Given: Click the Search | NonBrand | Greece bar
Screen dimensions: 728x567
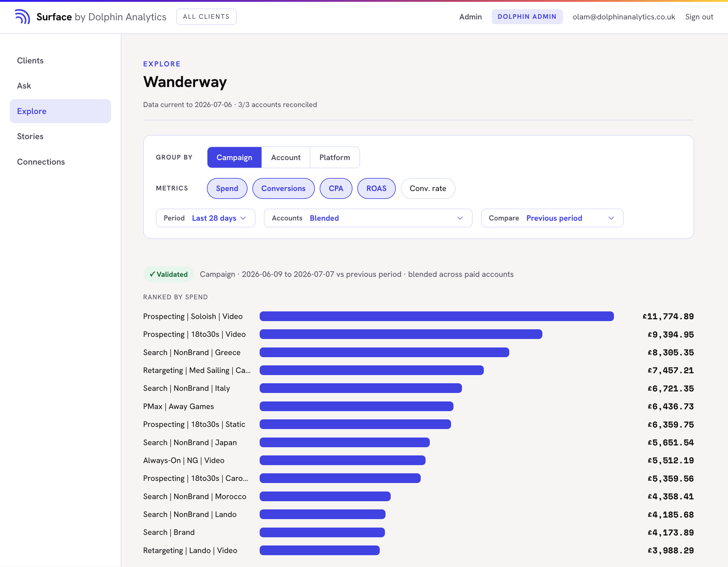Looking at the screenshot, I should (384, 352).
